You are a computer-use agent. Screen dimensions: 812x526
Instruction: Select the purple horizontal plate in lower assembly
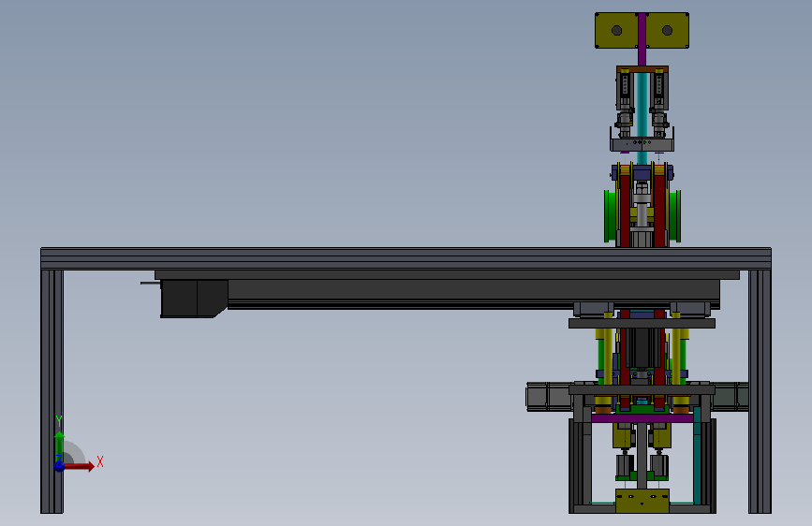(x=642, y=418)
